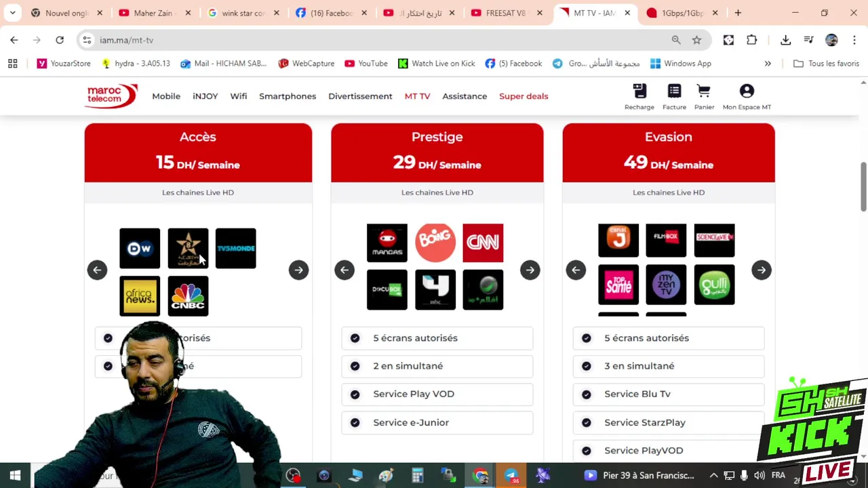Show next channels in Accès carousel

pyautogui.click(x=298, y=270)
